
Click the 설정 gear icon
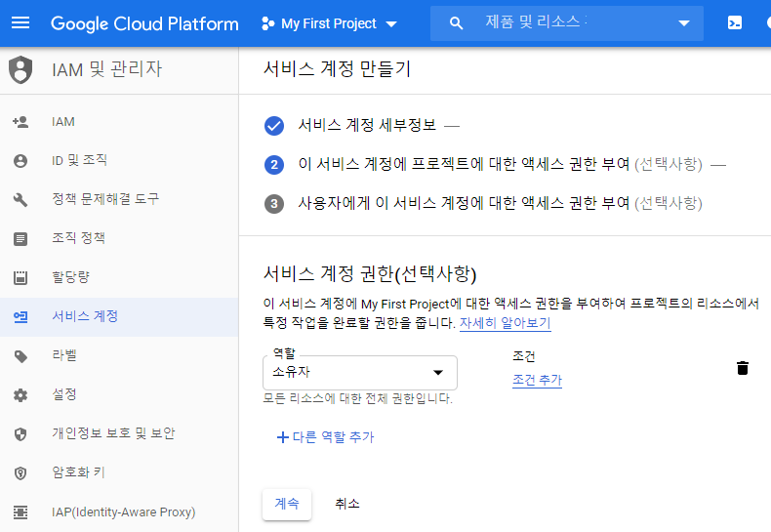click(x=20, y=394)
